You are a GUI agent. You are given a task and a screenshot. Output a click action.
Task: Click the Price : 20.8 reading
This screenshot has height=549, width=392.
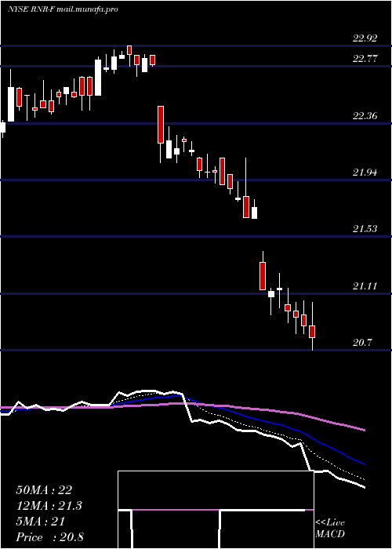49,537
